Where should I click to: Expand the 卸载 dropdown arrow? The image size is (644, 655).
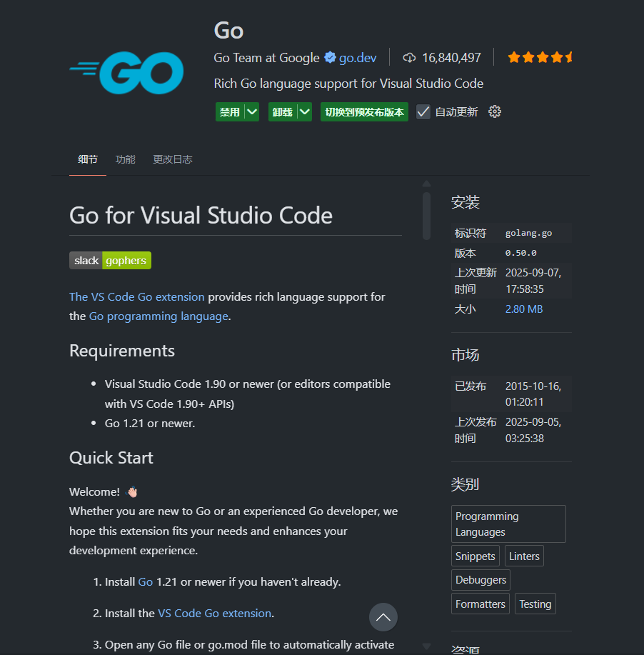click(304, 111)
